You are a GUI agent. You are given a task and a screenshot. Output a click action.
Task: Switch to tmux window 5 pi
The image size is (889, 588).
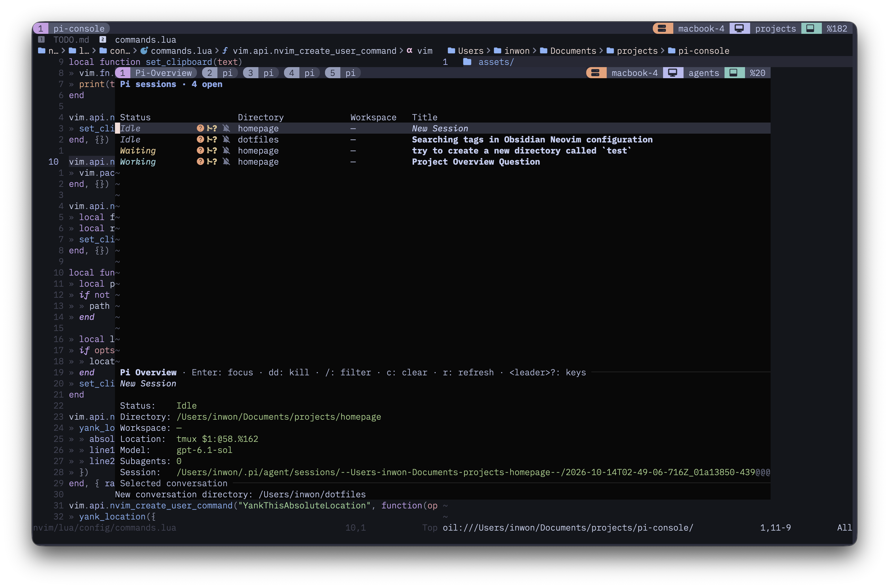click(x=343, y=73)
